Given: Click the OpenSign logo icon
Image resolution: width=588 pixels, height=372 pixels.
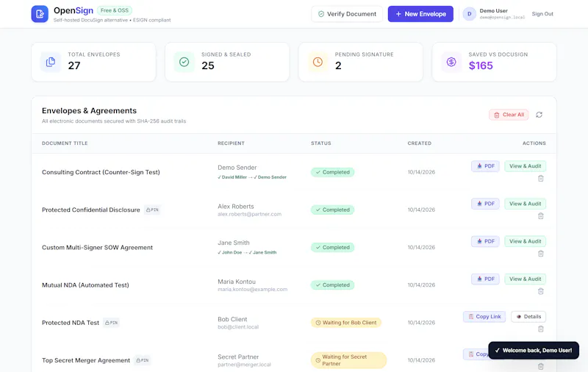Looking at the screenshot, I should click(40, 14).
